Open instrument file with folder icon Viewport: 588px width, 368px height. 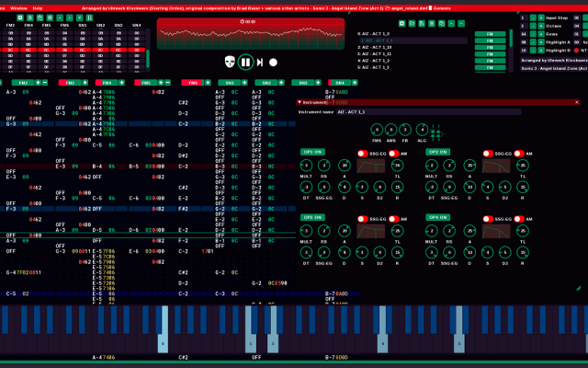(412, 23)
